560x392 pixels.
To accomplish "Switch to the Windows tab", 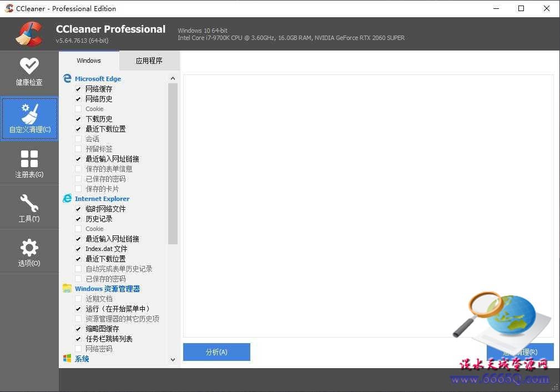I will (89, 61).
